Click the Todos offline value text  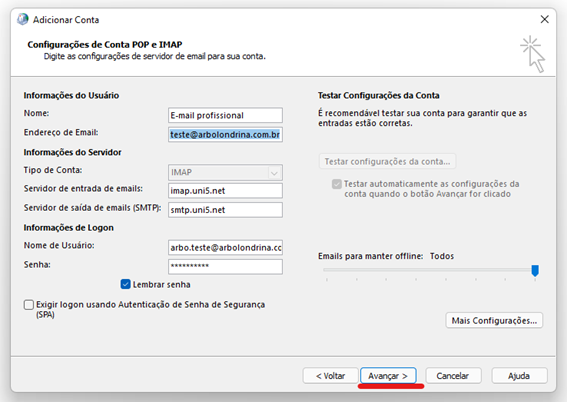tap(442, 256)
